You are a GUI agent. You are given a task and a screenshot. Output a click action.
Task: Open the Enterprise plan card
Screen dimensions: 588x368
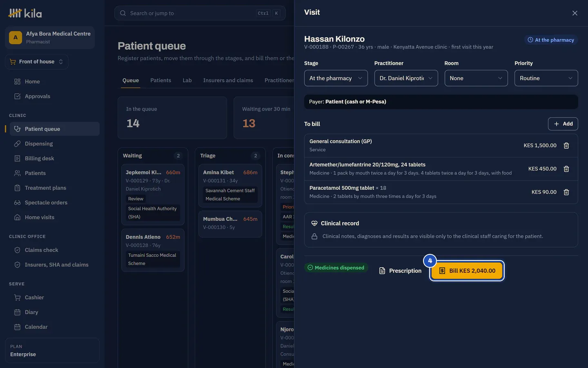click(x=52, y=350)
